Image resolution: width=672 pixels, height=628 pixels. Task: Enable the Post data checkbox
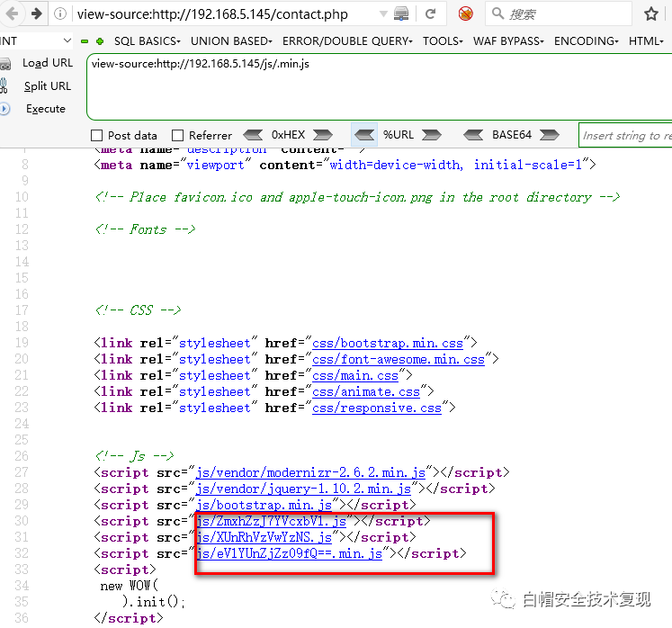pos(97,136)
